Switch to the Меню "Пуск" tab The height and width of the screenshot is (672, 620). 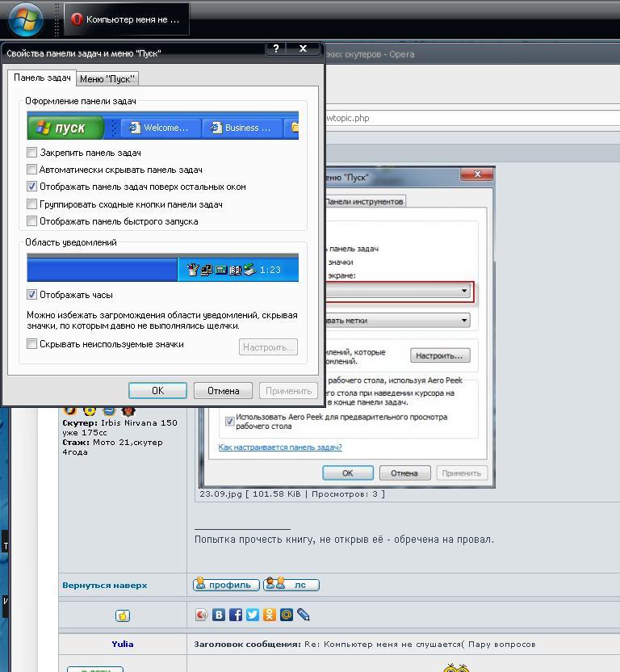(107, 78)
